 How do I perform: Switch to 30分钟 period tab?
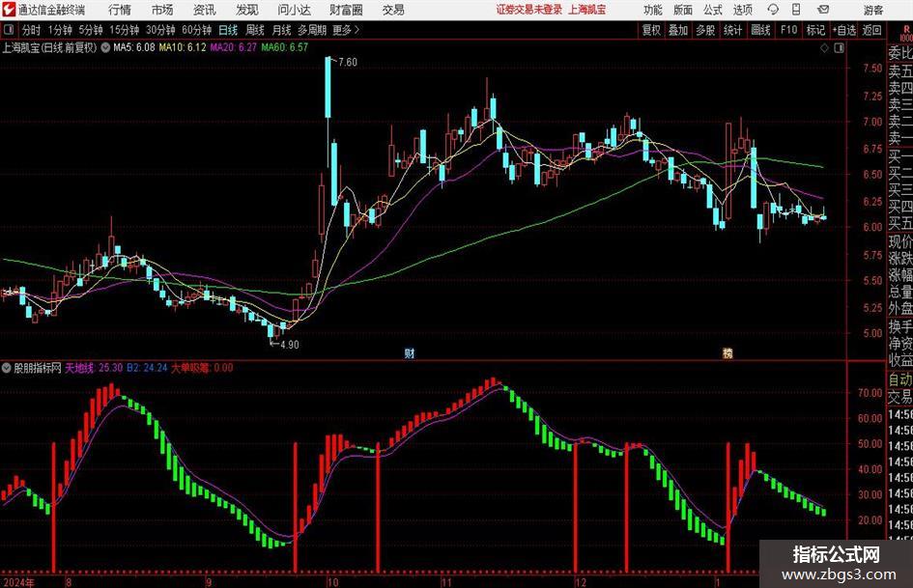point(160,30)
